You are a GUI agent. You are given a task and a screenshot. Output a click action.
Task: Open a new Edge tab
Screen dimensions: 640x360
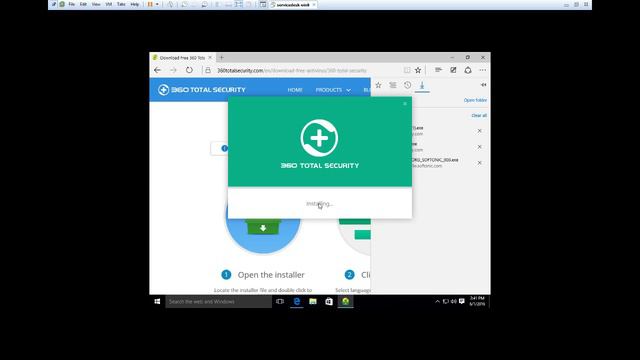[222, 58]
